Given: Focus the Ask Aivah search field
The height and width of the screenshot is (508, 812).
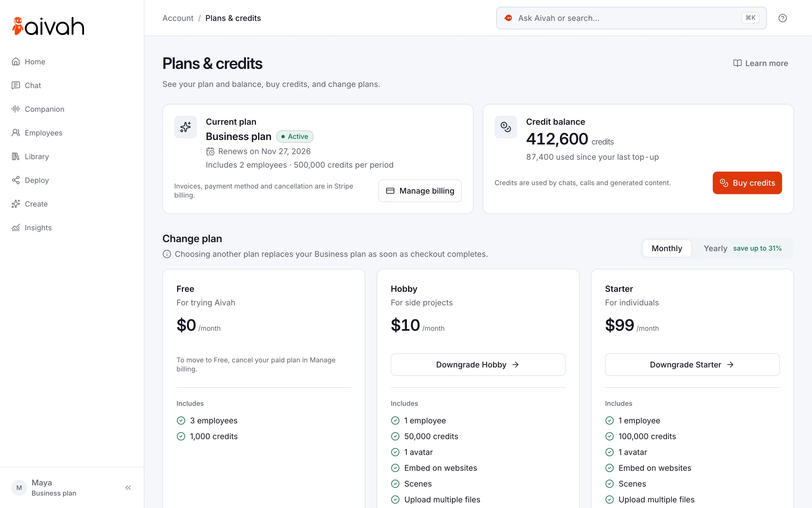Looking at the screenshot, I should pos(631,18).
